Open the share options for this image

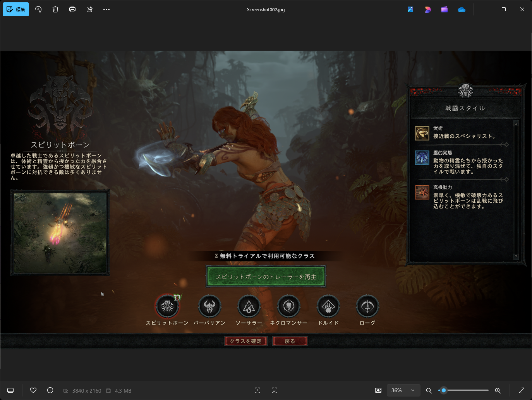(x=89, y=9)
